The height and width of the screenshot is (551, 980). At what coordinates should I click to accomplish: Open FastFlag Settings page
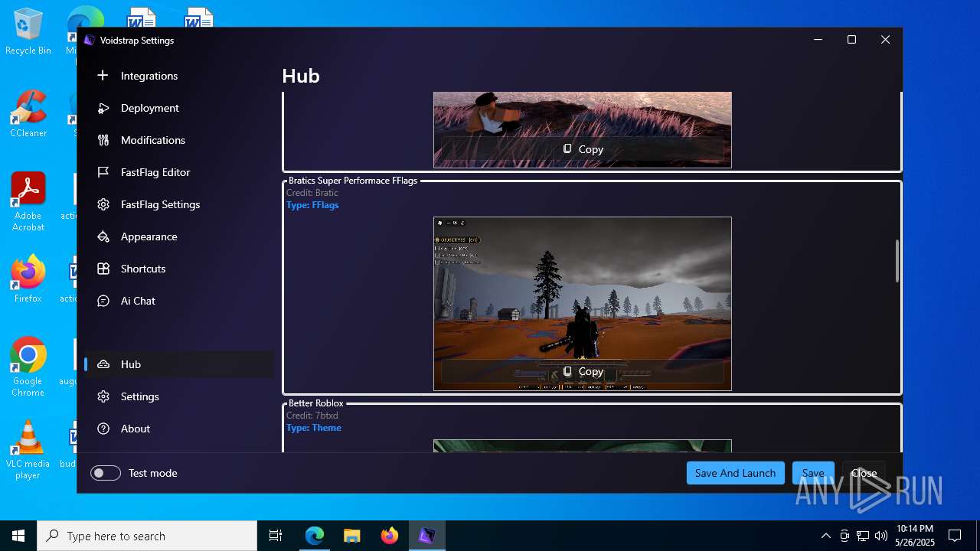(x=179, y=204)
